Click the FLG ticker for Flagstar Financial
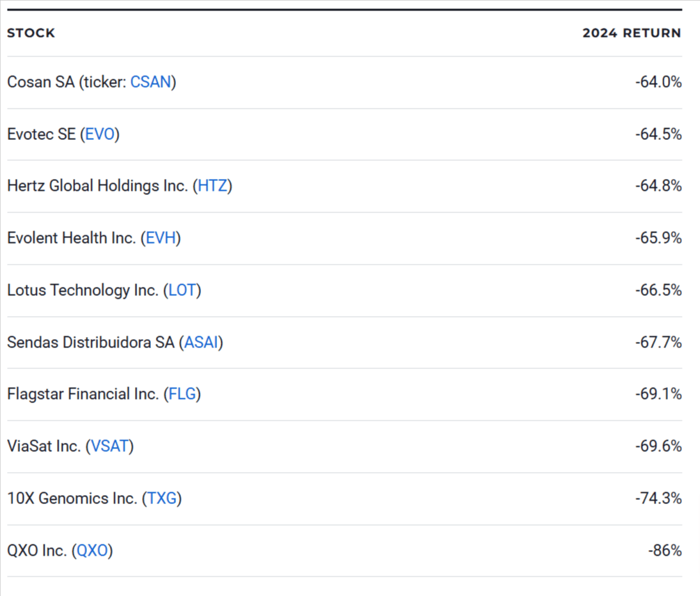700x596 pixels. [x=182, y=394]
